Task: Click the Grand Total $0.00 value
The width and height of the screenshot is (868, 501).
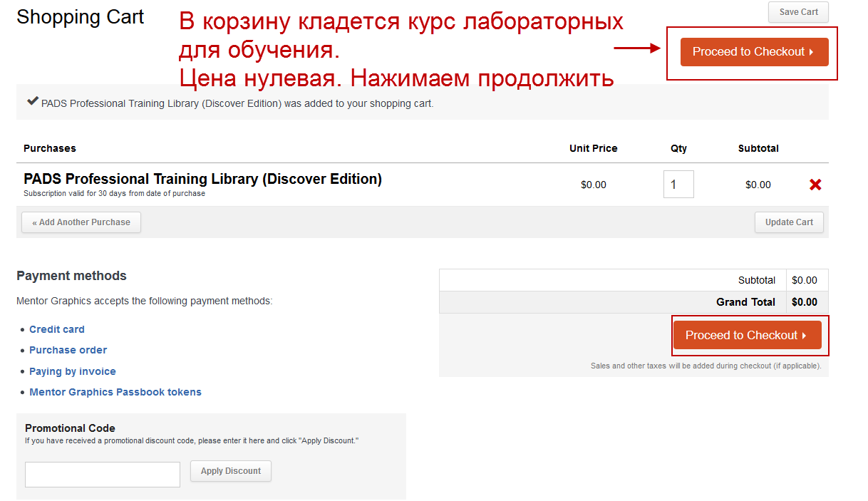Action: [x=805, y=302]
